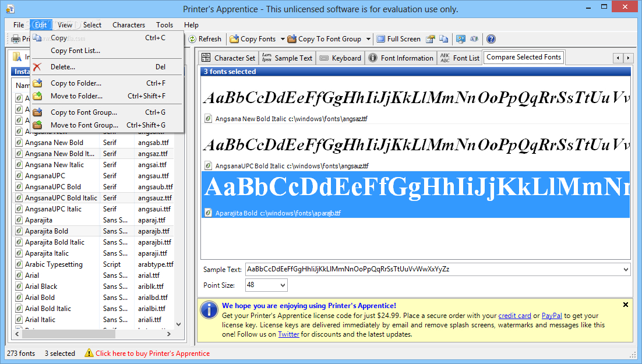Click the blue info icon in banner
The width and height of the screenshot is (642, 364).
coord(209,309)
